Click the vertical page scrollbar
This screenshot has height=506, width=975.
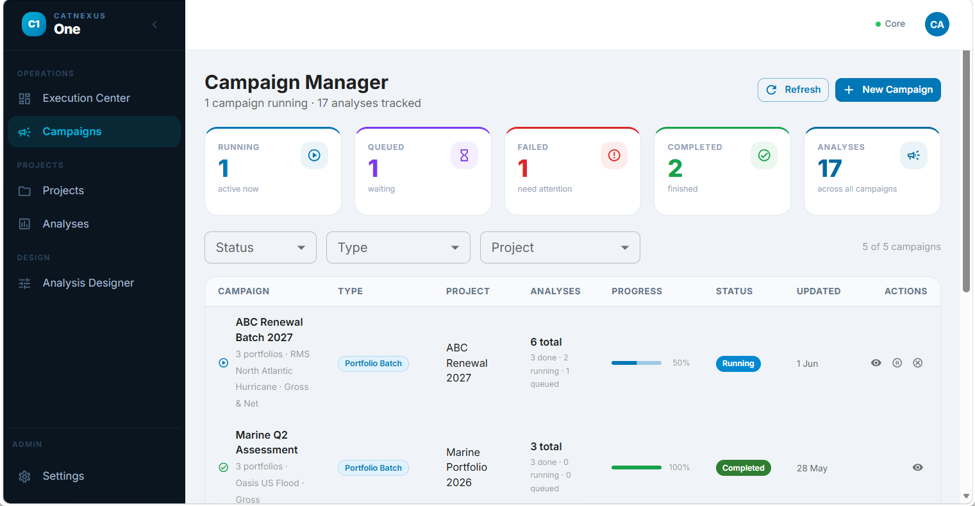tap(966, 171)
